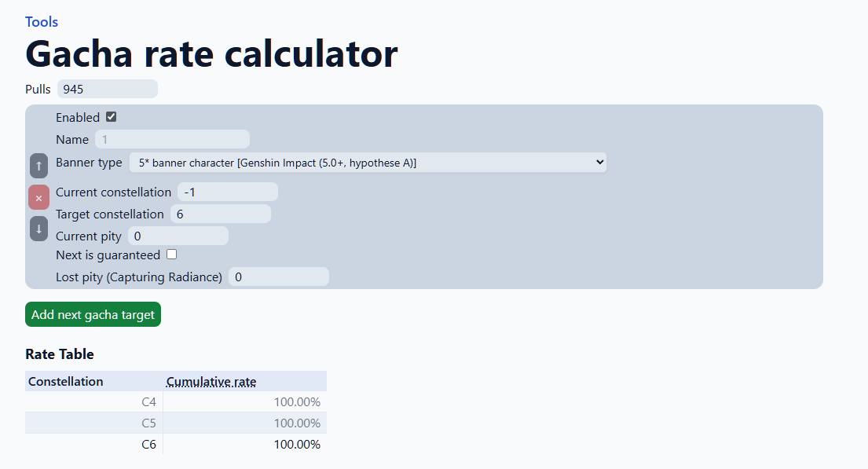The width and height of the screenshot is (868, 469).
Task: Click the Constellation column header
Action: point(66,382)
